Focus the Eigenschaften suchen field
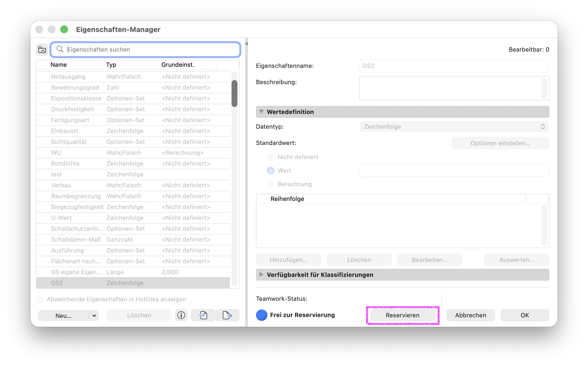This screenshot has height=367, width=588. [x=145, y=49]
